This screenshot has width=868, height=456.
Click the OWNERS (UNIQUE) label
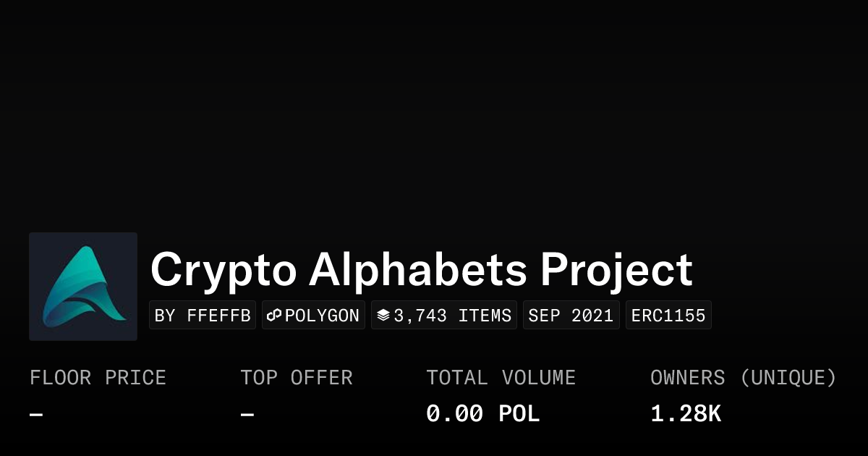click(x=743, y=378)
